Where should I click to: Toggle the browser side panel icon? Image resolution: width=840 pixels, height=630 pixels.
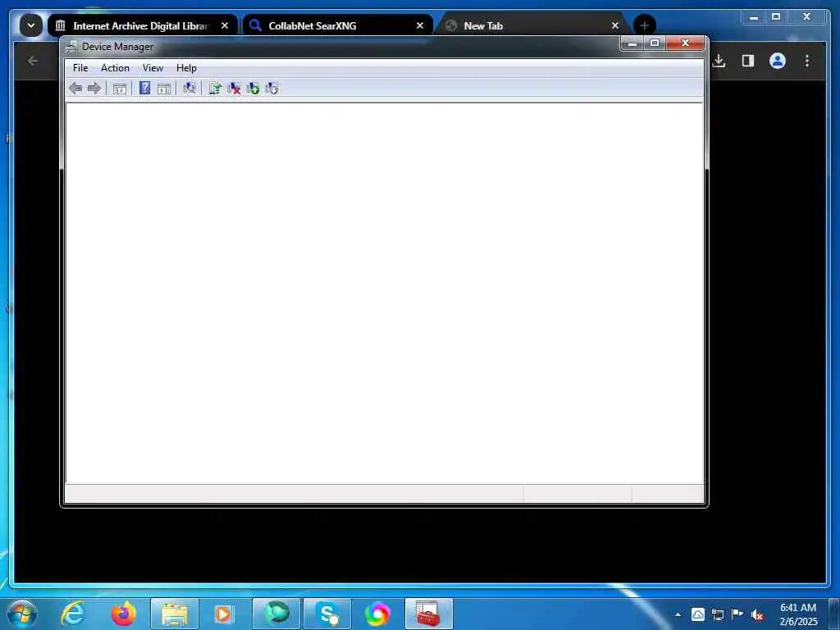tap(748, 61)
